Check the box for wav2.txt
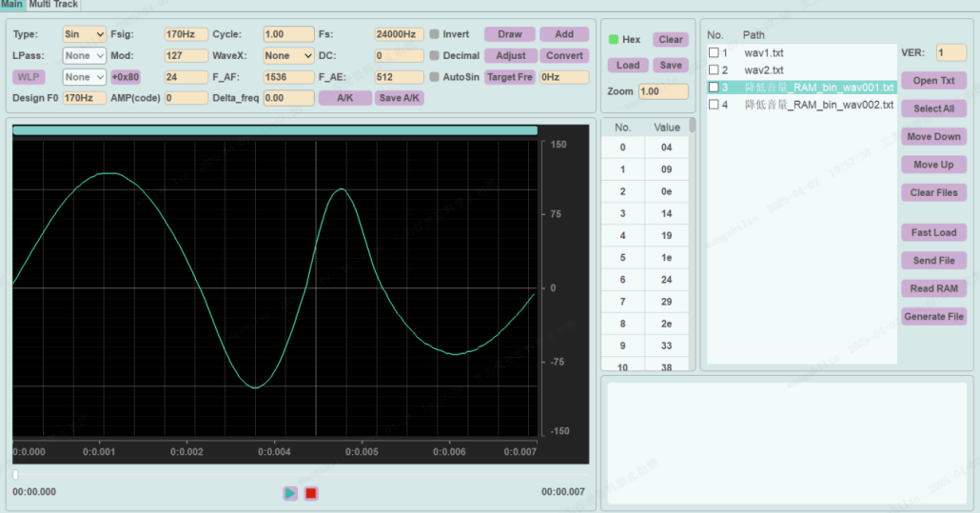The width and height of the screenshot is (980, 513). (714, 69)
